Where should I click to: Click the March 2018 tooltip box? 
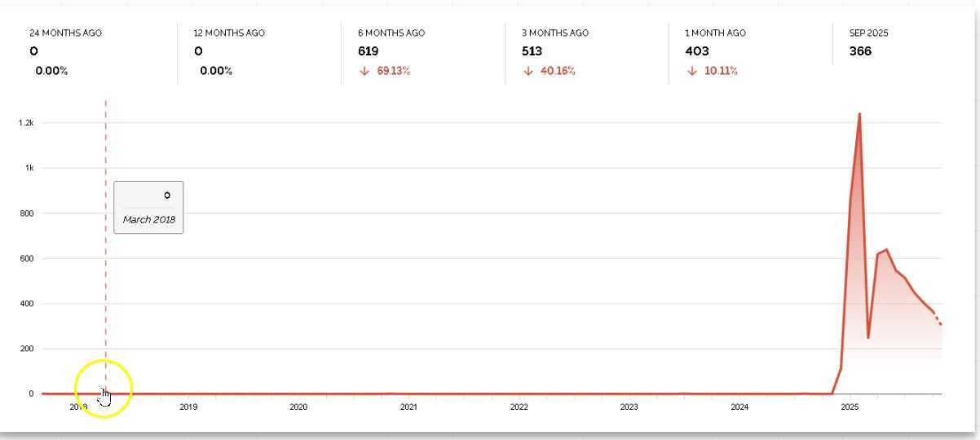(x=148, y=207)
